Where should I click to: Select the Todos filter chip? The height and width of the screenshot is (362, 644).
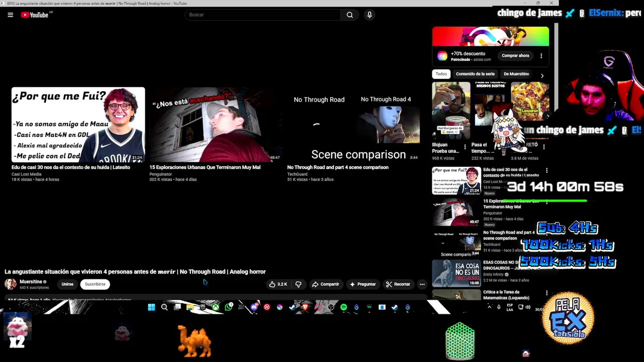441,74
